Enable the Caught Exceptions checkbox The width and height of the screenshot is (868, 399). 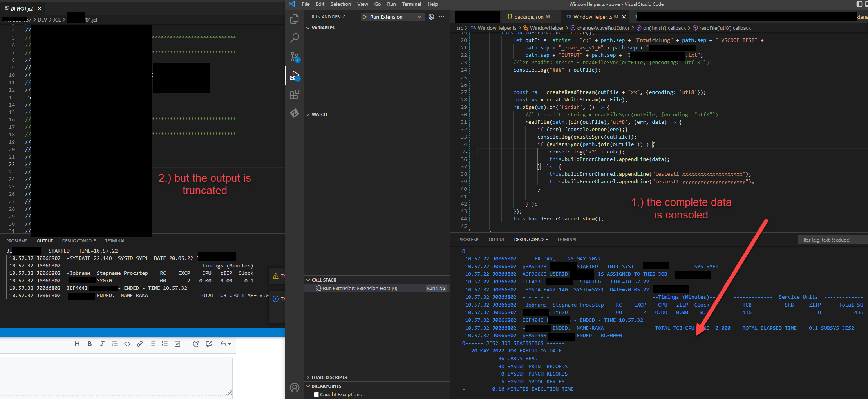click(316, 394)
